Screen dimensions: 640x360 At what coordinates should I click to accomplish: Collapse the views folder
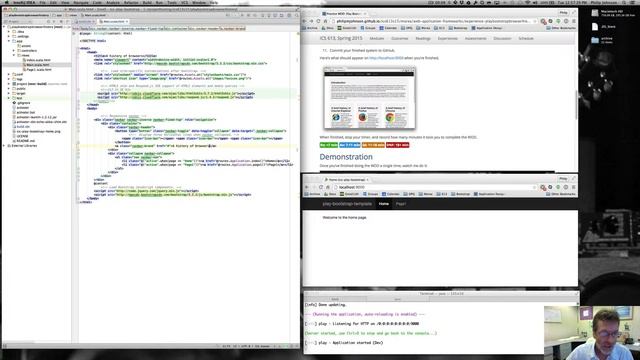point(14,55)
